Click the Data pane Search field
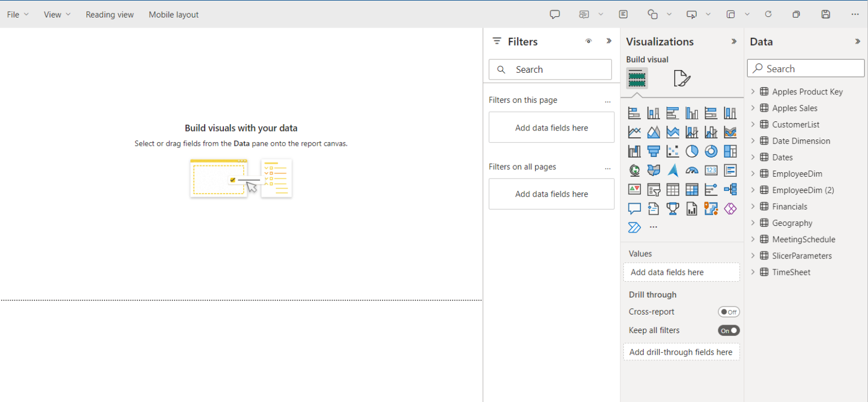 click(x=805, y=68)
